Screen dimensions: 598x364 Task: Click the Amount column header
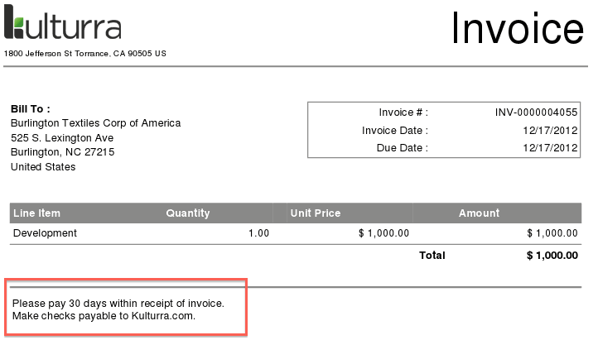click(x=480, y=213)
